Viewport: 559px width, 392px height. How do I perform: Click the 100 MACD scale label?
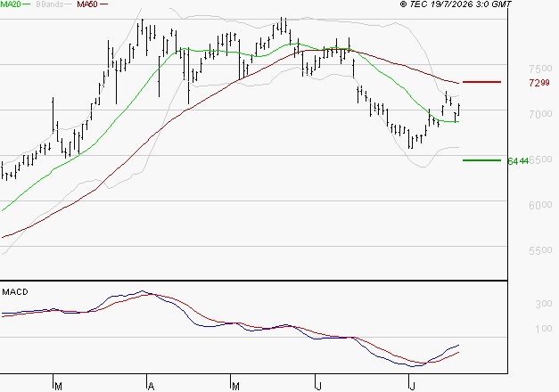(x=544, y=328)
